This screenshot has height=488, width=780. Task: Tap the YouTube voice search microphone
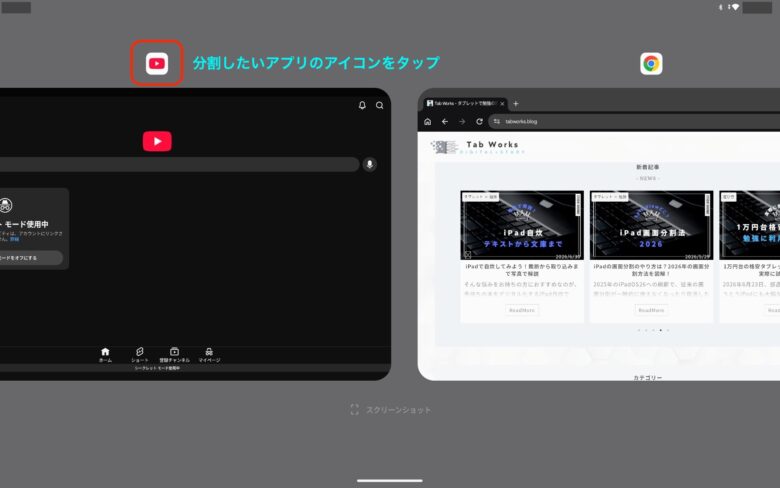coord(370,164)
